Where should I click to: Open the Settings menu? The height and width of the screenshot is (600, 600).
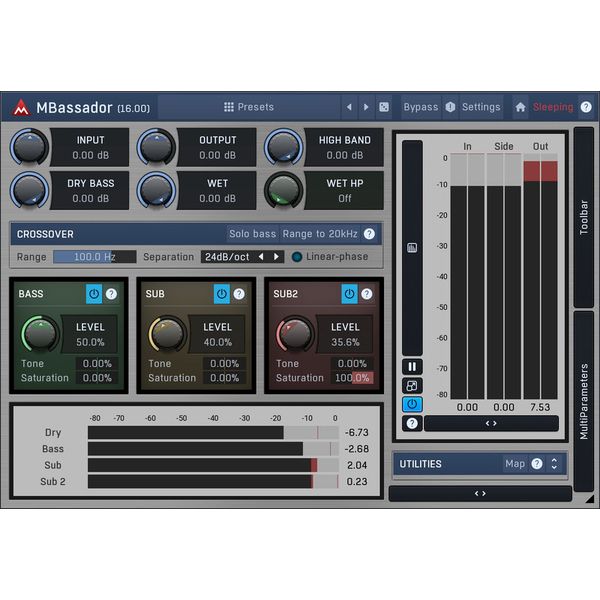[481, 107]
